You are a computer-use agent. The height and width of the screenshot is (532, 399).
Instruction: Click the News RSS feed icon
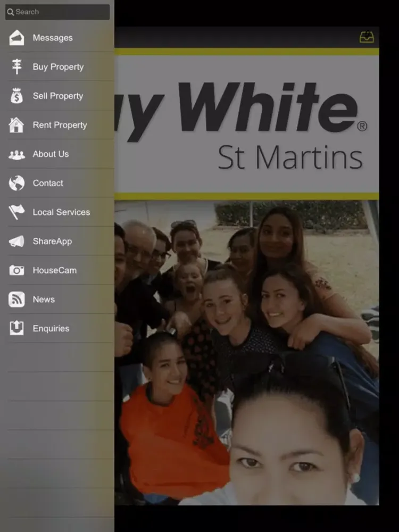pyautogui.click(x=16, y=300)
